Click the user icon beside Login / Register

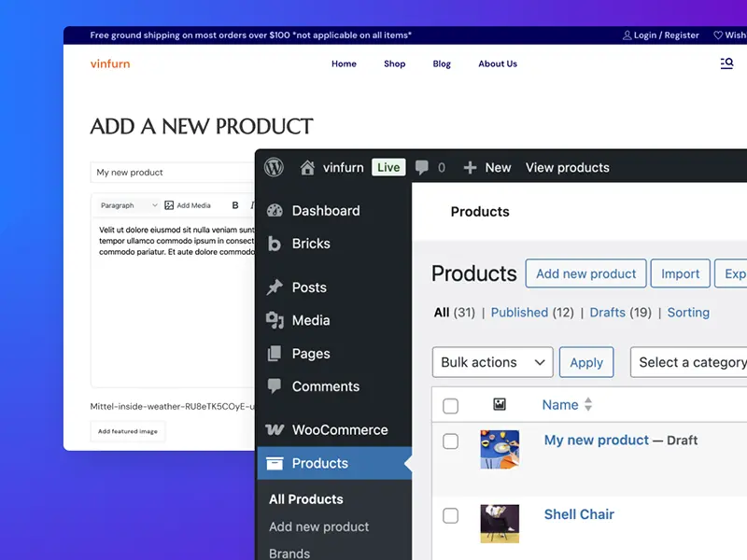627,35
